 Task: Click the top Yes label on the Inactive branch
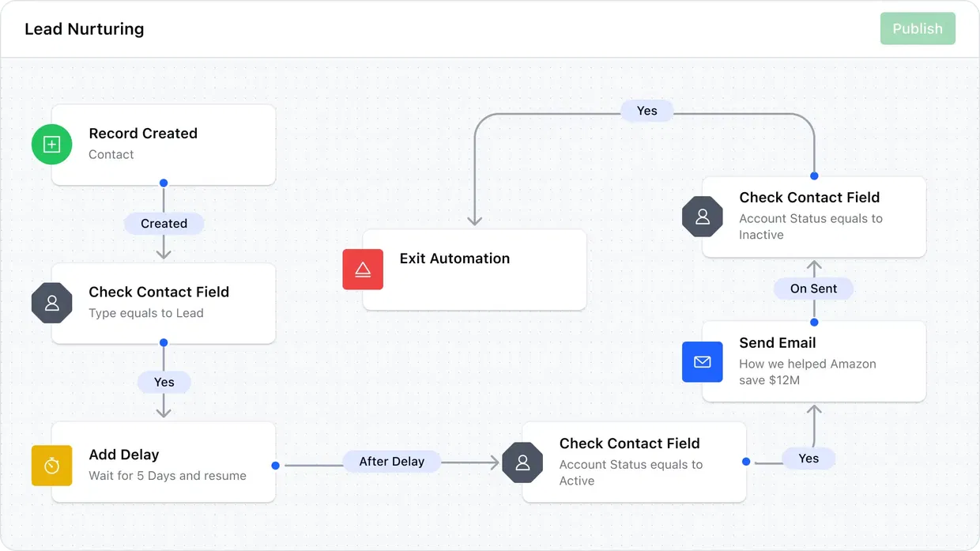(x=647, y=111)
